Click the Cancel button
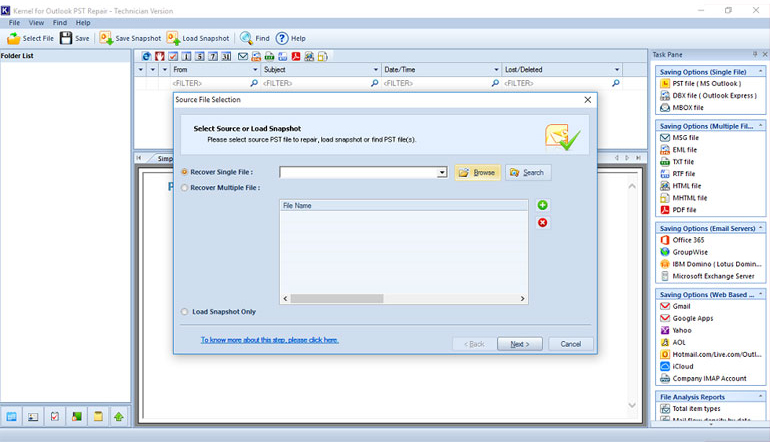Image resolution: width=770 pixels, height=442 pixels. 571,344
